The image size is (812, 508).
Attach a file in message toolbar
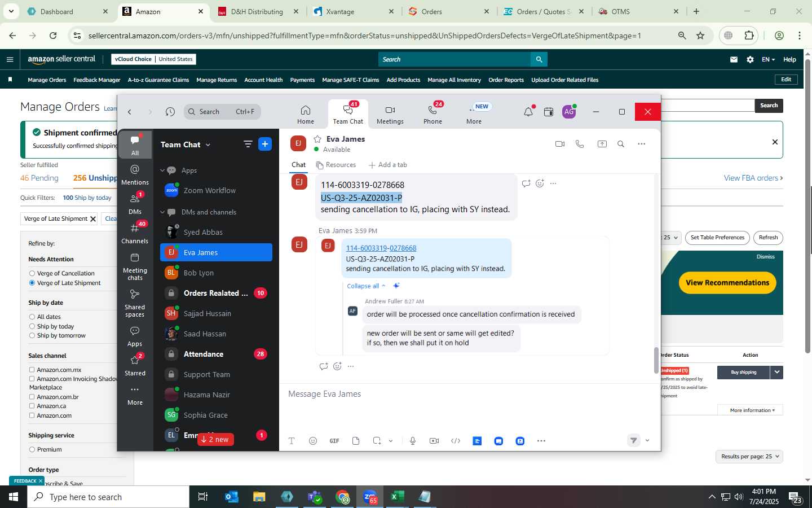tap(356, 441)
